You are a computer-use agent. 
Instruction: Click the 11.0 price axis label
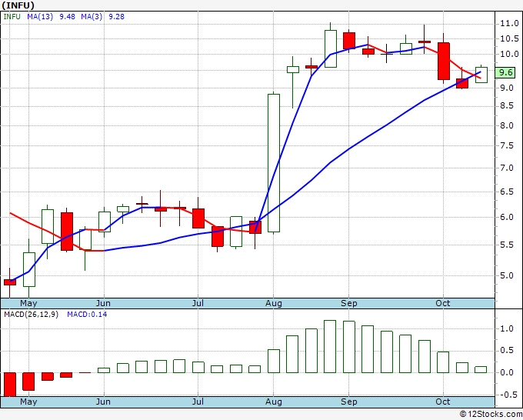click(x=509, y=23)
